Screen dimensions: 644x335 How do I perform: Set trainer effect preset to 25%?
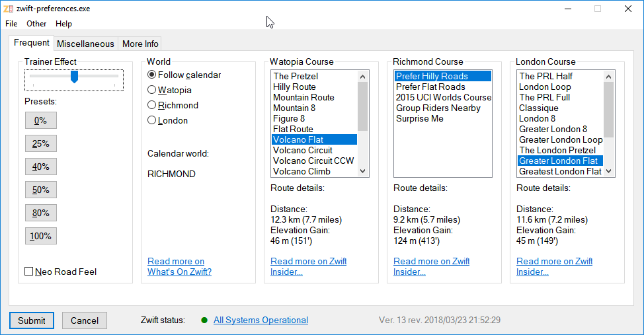pyautogui.click(x=40, y=143)
